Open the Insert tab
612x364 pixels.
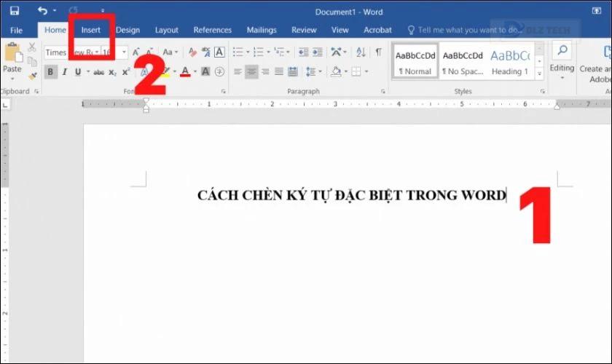pyautogui.click(x=91, y=30)
